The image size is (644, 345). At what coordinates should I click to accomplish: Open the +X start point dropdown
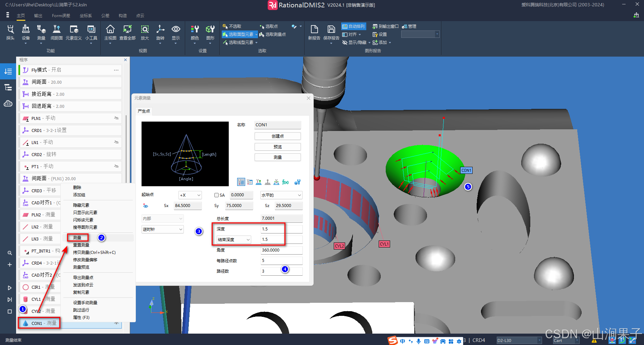click(190, 195)
